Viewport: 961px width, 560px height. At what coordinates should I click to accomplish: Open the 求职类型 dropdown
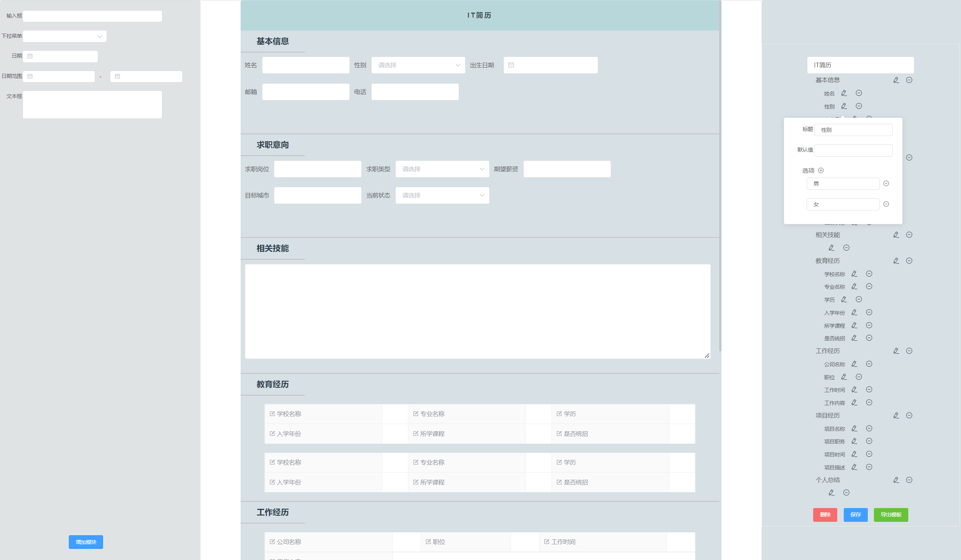442,169
